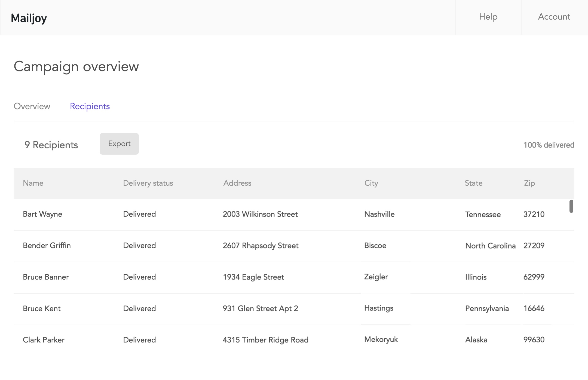Switch to the Overview tab
Image resolution: width=588 pixels, height=380 pixels.
click(32, 106)
